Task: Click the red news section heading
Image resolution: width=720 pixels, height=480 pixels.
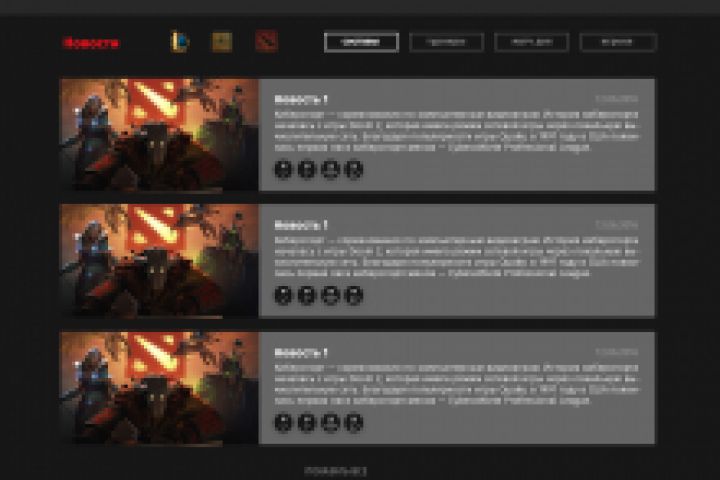Action: 91,43
